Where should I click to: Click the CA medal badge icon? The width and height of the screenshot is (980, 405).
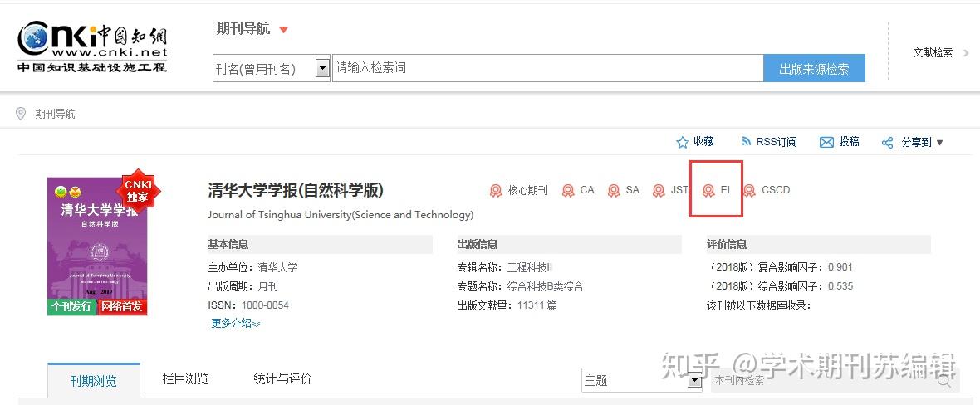(x=568, y=191)
